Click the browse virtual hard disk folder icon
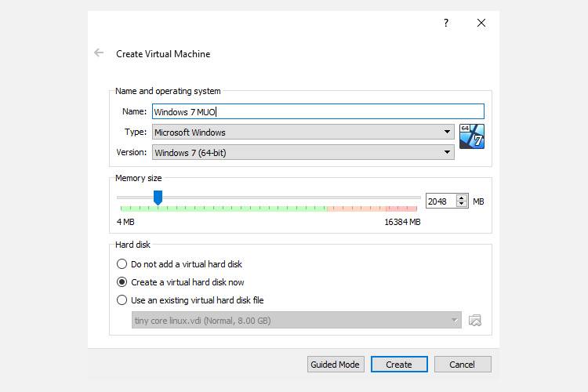This screenshot has height=392, width=588. click(474, 320)
